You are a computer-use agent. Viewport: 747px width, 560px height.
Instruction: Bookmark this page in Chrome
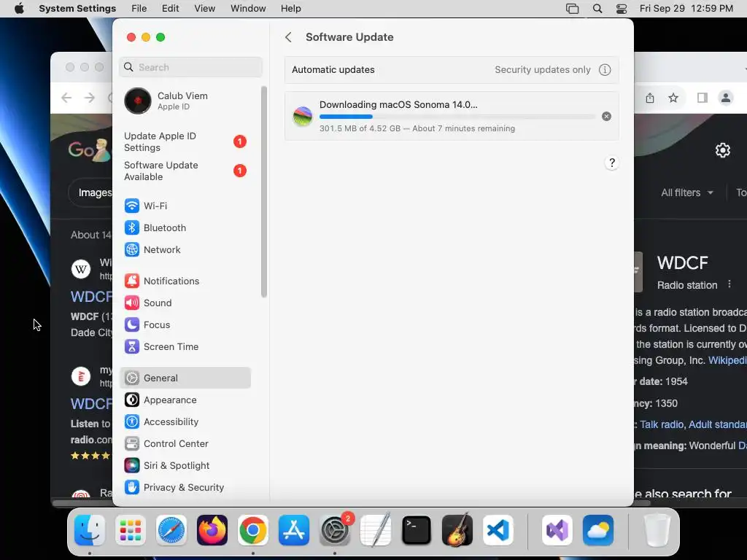coord(673,98)
